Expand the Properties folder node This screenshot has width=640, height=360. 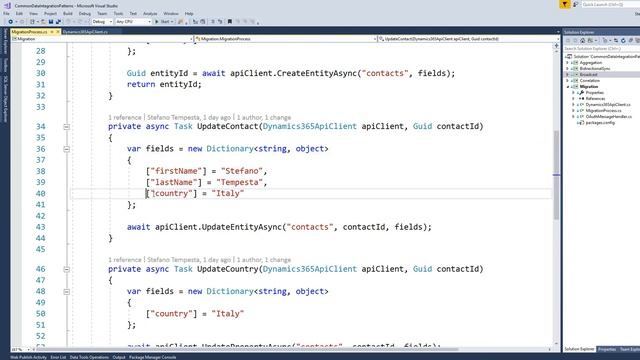(x=573, y=93)
